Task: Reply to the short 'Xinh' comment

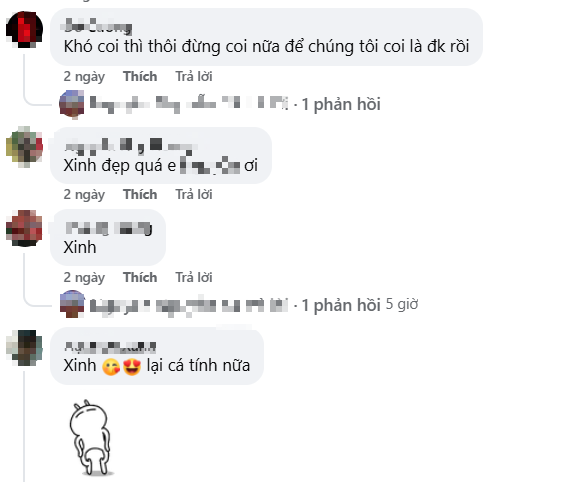Action: pyautogui.click(x=194, y=277)
